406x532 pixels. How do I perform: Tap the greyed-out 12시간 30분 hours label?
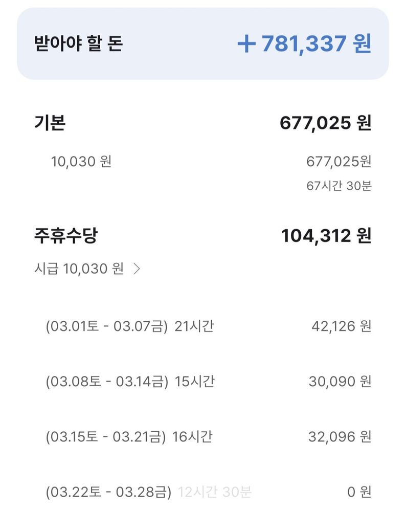[x=215, y=492]
